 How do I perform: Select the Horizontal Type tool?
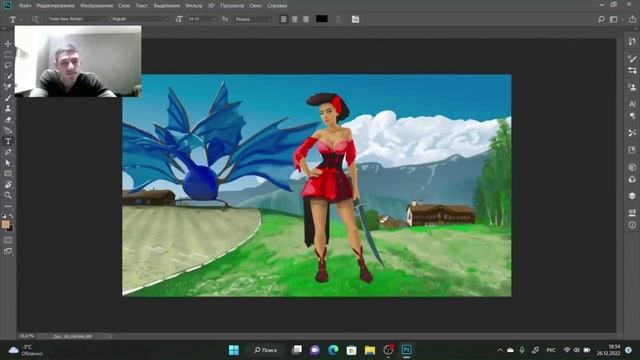pyautogui.click(x=8, y=141)
